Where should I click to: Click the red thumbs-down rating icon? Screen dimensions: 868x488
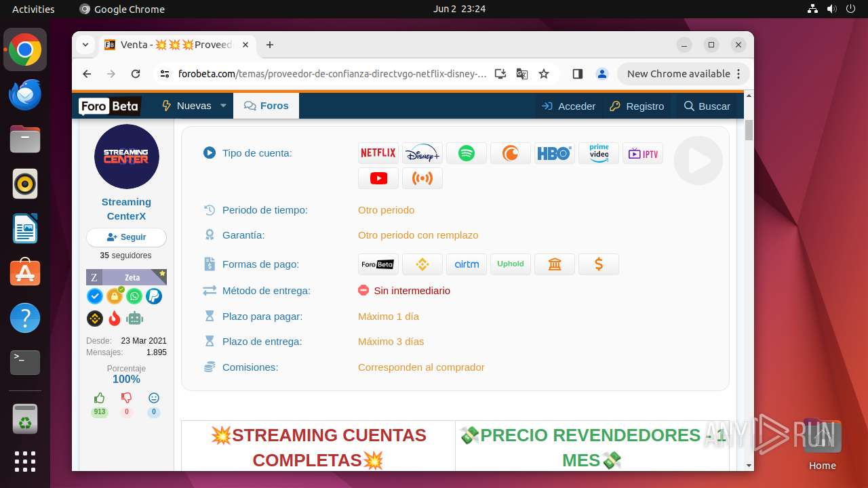[x=126, y=399]
